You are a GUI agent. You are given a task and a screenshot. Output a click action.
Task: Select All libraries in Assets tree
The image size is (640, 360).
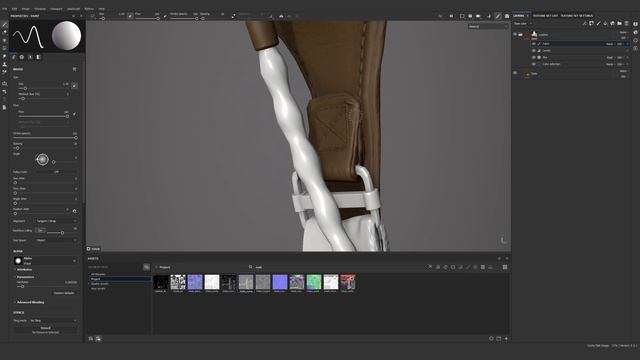98,274
